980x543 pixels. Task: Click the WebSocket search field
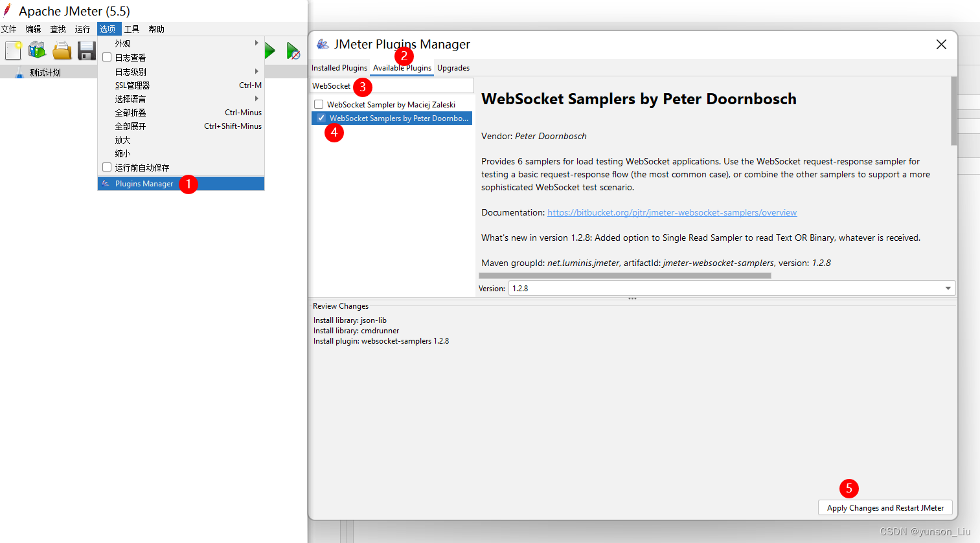click(392, 85)
